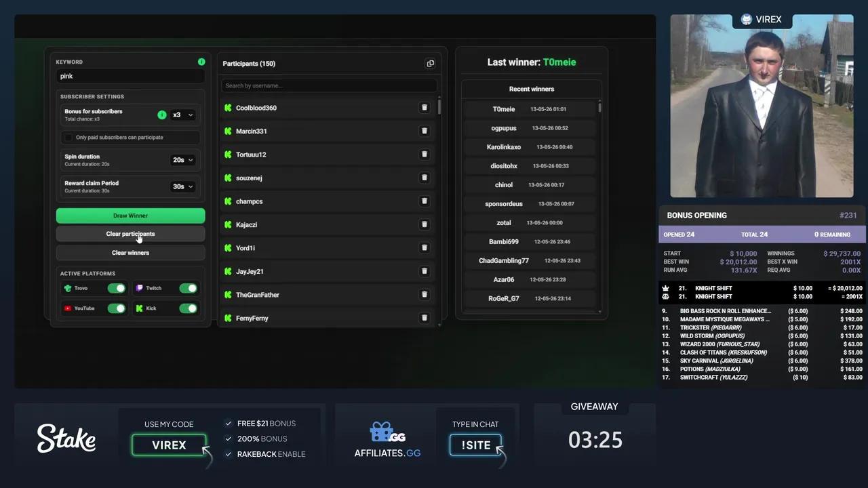Click the 'Potions (Madziulka)' bonus row
The width and height of the screenshot is (868, 488).
(762, 369)
